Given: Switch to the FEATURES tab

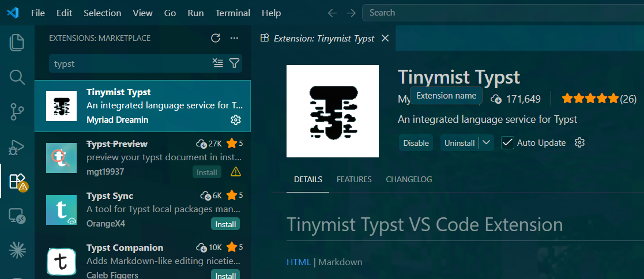Looking at the screenshot, I should click(354, 179).
